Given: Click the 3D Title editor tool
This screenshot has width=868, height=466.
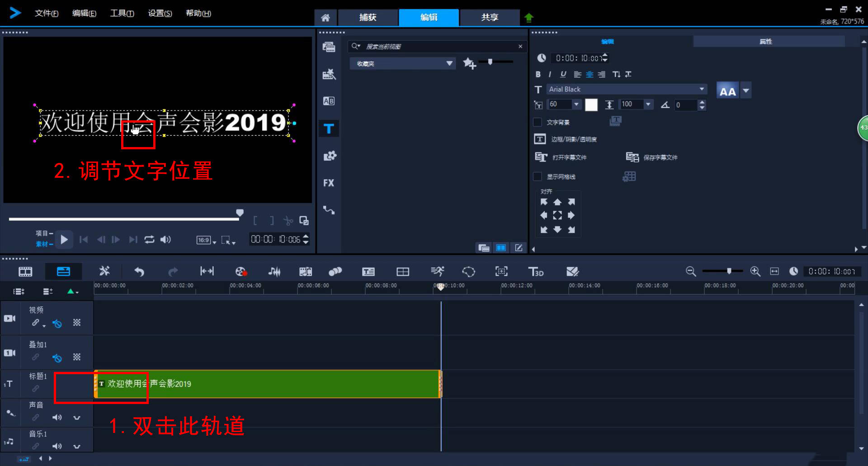Looking at the screenshot, I should tap(536, 271).
